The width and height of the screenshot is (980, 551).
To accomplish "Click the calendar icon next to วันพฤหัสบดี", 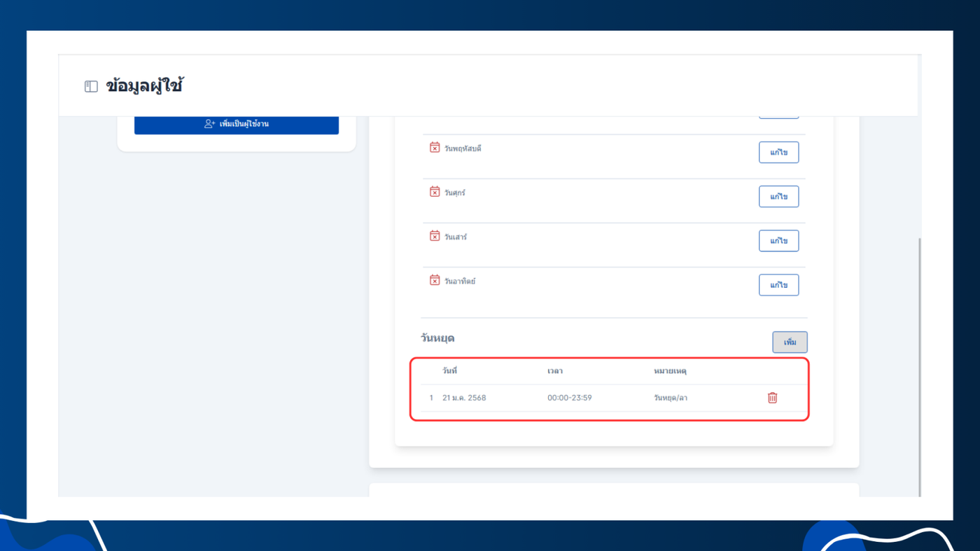I will point(435,148).
